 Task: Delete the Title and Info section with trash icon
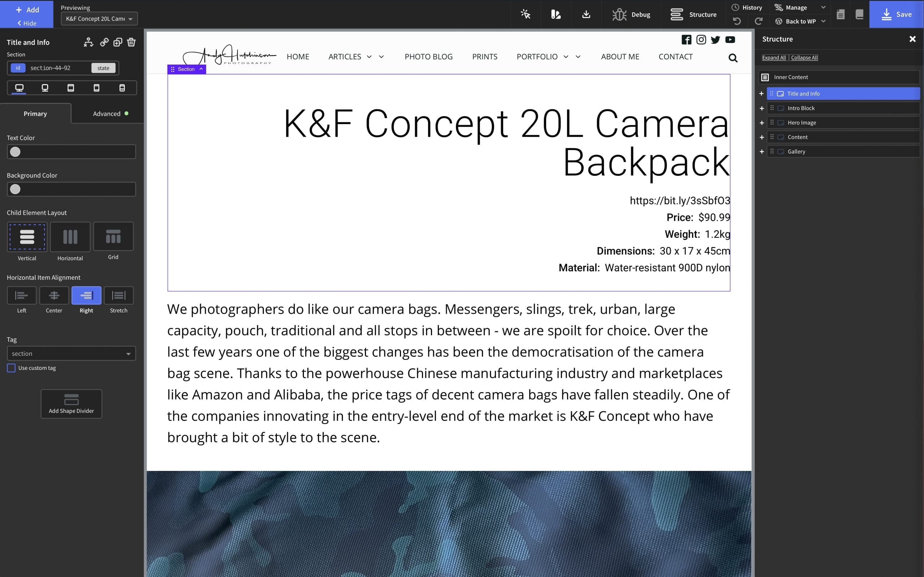(131, 42)
